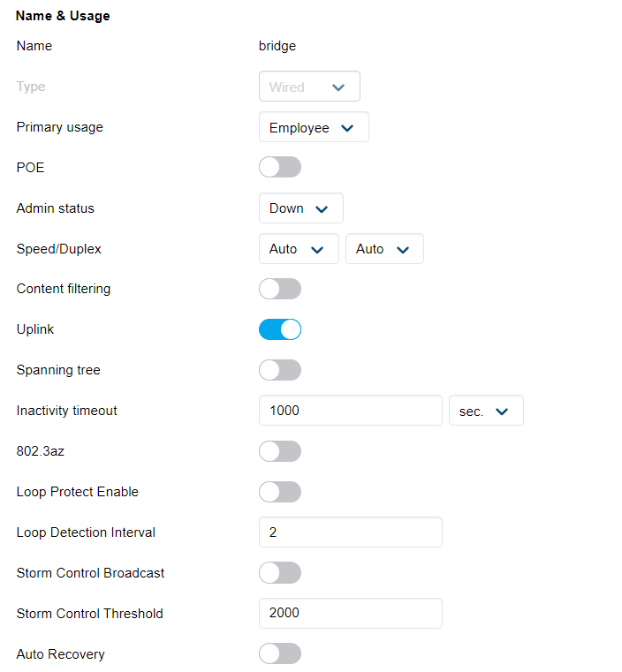The height and width of the screenshot is (672, 622).
Task: Click the chevron arrow in Employee dropdown
Action: [x=347, y=128]
